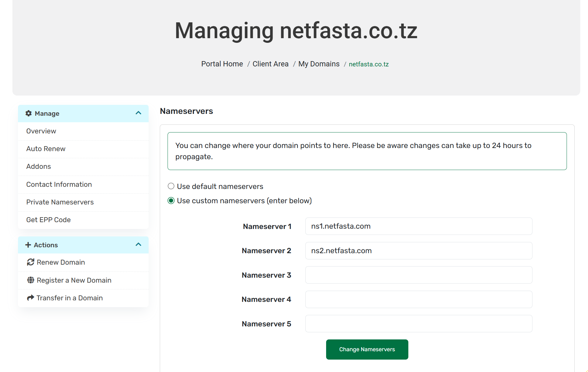Click the arrow icon for Transfer in a Domain
This screenshot has width=588, height=372.
pos(30,298)
